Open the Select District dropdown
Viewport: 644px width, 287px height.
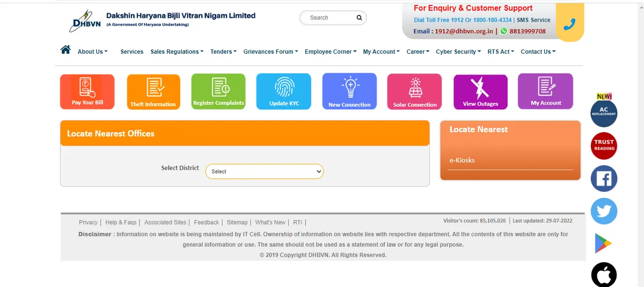265,171
